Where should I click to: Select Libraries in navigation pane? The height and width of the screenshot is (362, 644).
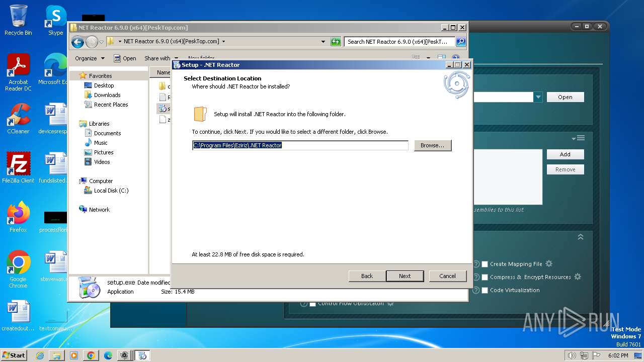[99, 124]
